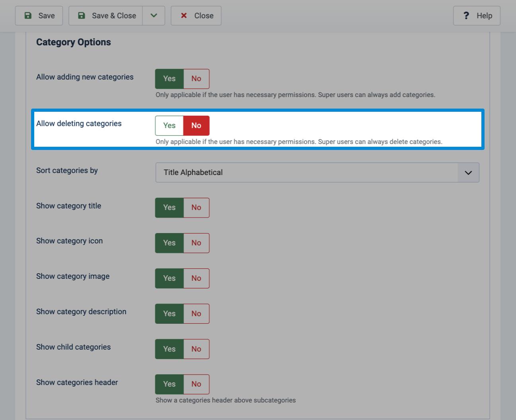Click the chevron on Title Alphabetical select

[468, 173]
